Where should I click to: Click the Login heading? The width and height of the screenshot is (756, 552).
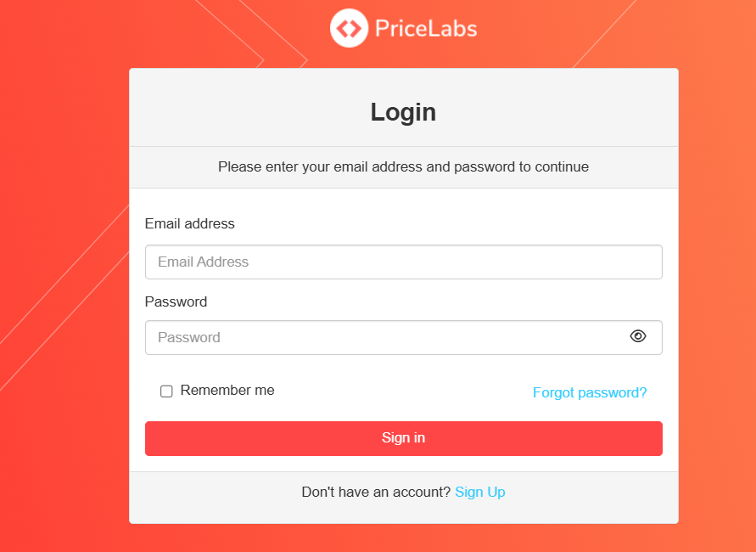403,112
